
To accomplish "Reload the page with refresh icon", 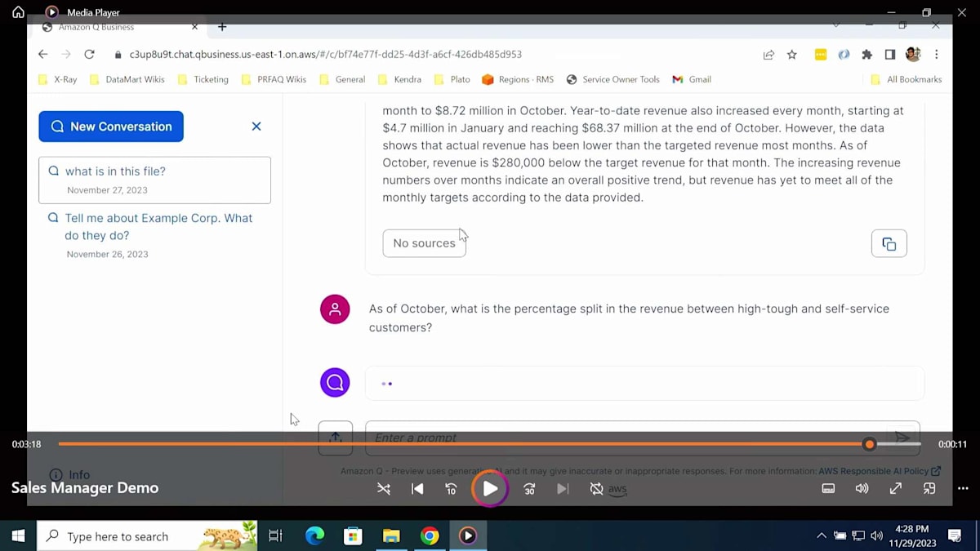I will [90, 54].
